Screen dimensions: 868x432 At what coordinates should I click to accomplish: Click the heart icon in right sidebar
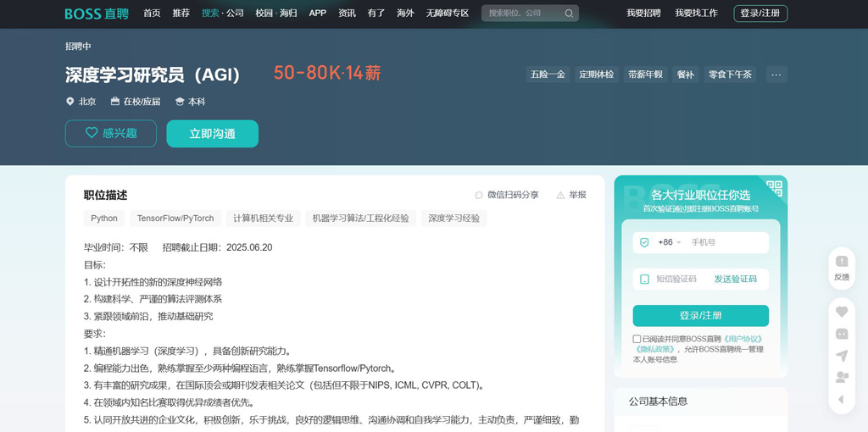pos(842,313)
